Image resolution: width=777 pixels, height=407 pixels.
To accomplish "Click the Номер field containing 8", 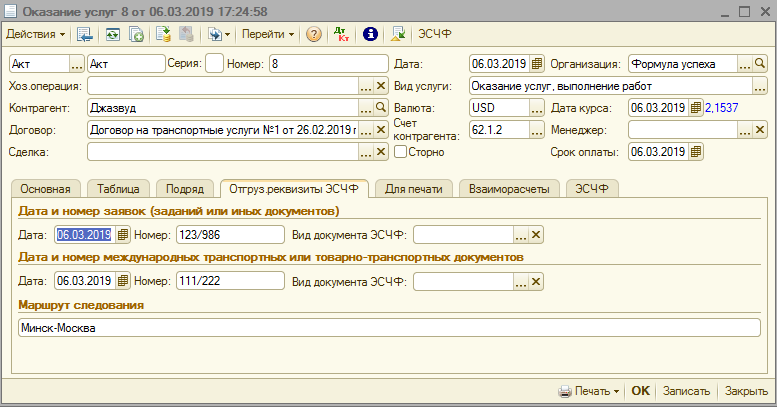I will click(x=329, y=64).
